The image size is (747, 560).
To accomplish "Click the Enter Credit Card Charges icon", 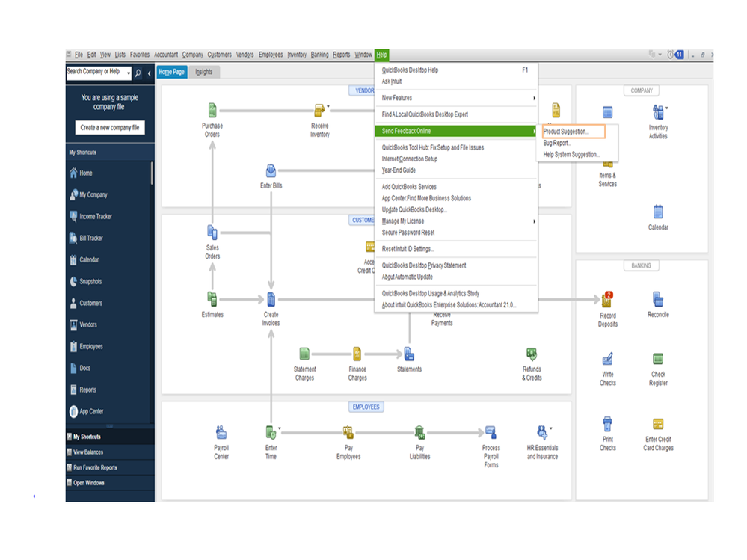I will tap(658, 424).
